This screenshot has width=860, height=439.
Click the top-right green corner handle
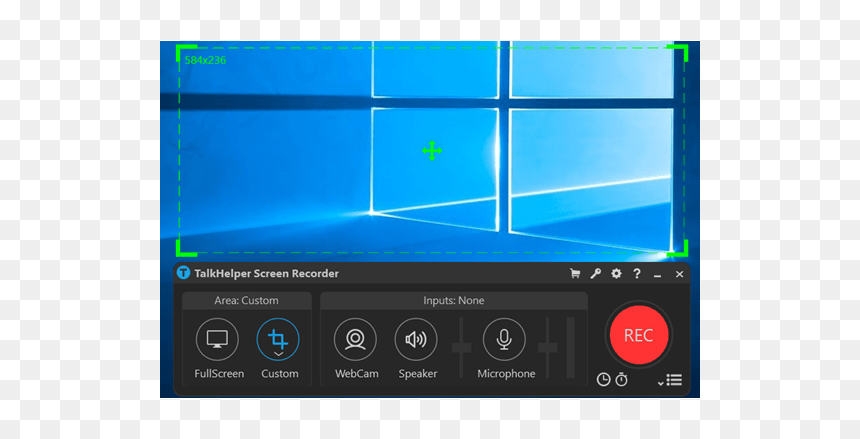[x=677, y=53]
